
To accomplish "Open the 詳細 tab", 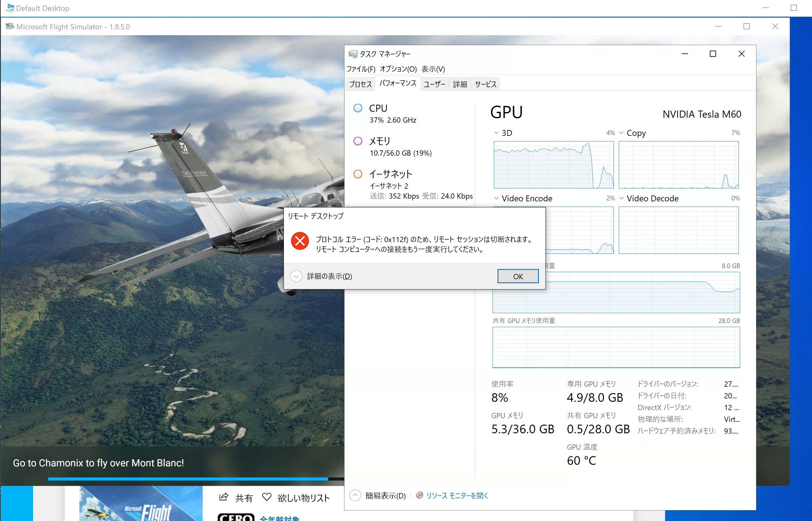I will pos(460,84).
